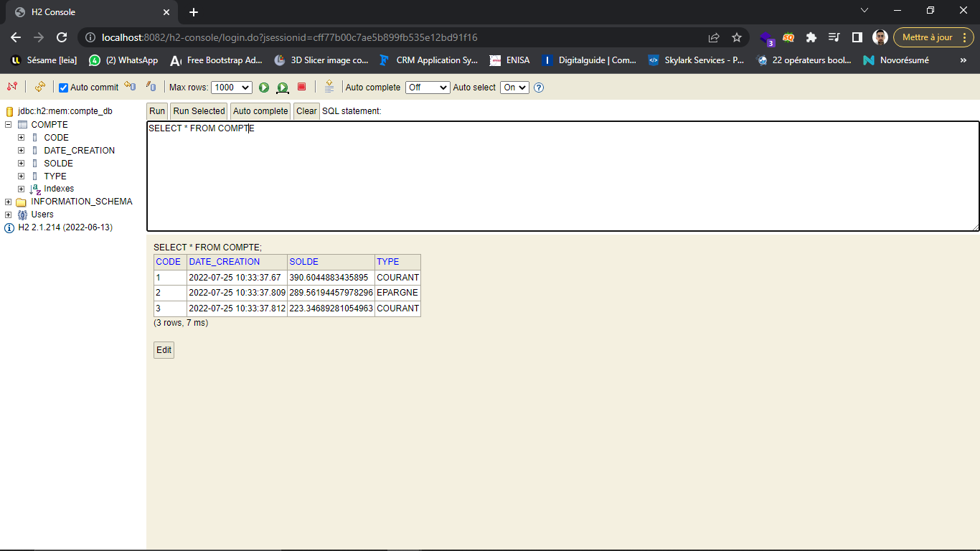Open a new browser tab
This screenshot has width=980, height=551.
(193, 12)
